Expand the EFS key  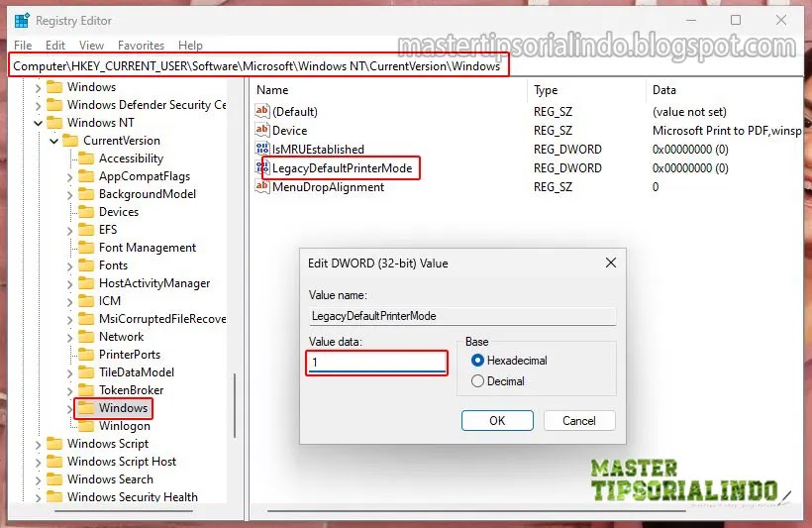70,230
